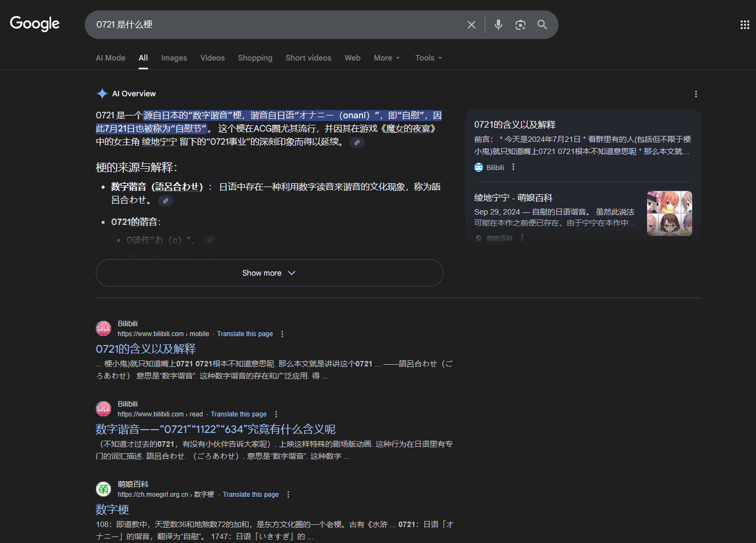Clear the search box text

pyautogui.click(x=472, y=25)
